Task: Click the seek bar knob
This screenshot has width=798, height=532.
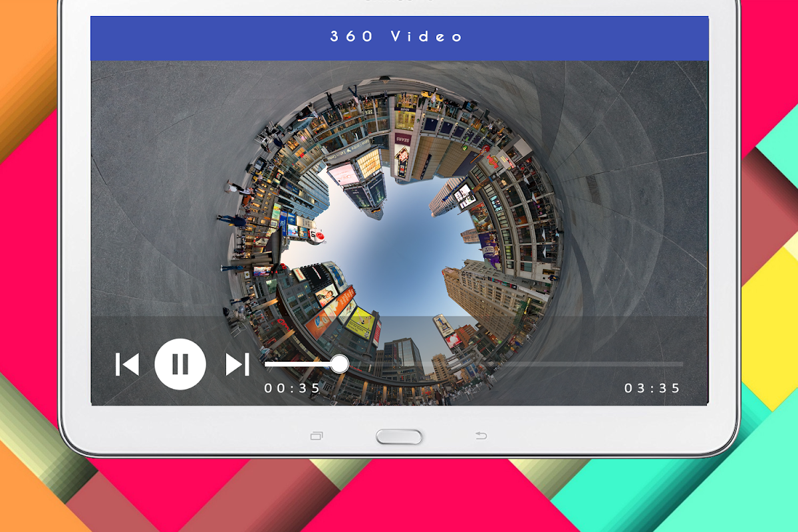Action: coord(340,364)
